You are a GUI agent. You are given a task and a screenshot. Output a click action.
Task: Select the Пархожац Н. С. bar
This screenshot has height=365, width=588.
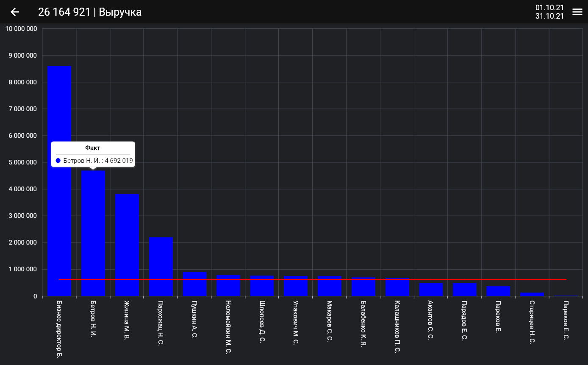click(161, 267)
